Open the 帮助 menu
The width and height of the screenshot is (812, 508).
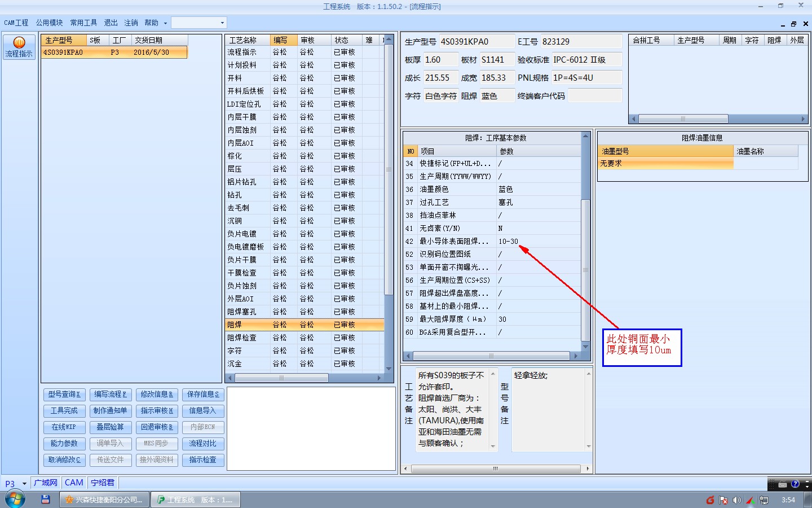151,23
